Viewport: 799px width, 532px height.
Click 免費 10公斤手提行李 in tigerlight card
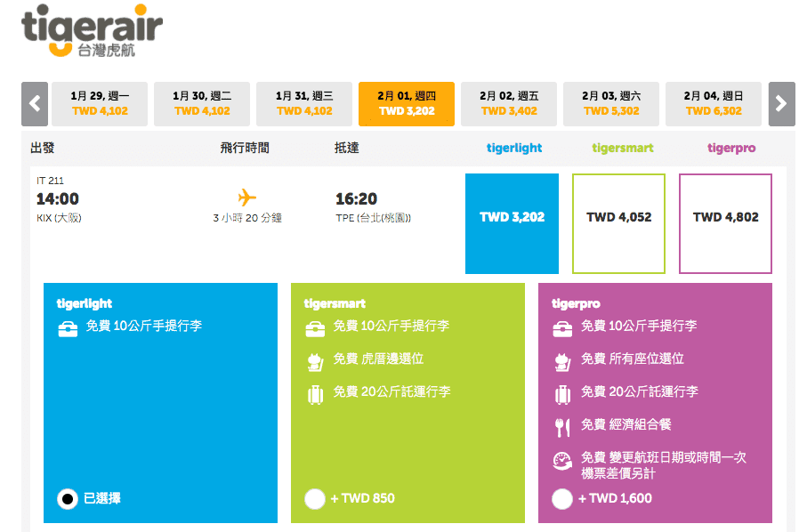(144, 326)
